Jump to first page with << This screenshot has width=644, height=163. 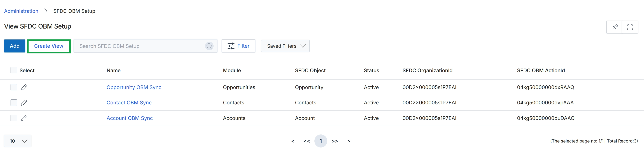coord(307,141)
